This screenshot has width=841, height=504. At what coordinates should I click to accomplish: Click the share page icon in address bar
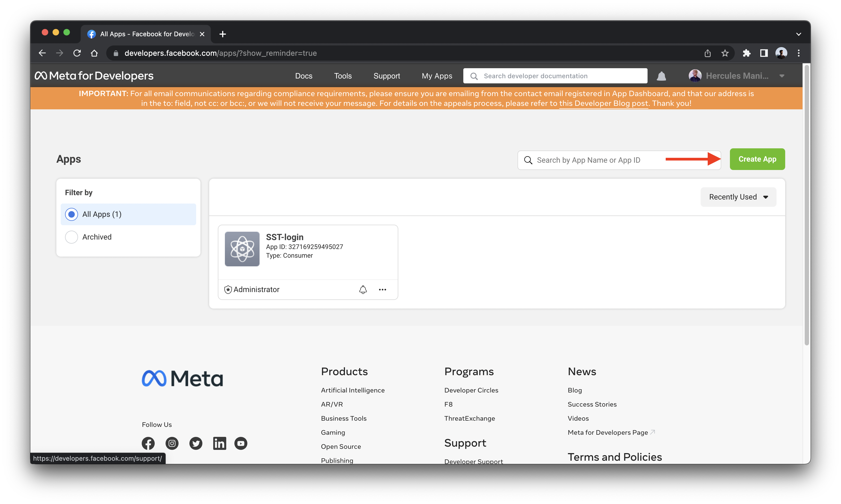(x=707, y=53)
